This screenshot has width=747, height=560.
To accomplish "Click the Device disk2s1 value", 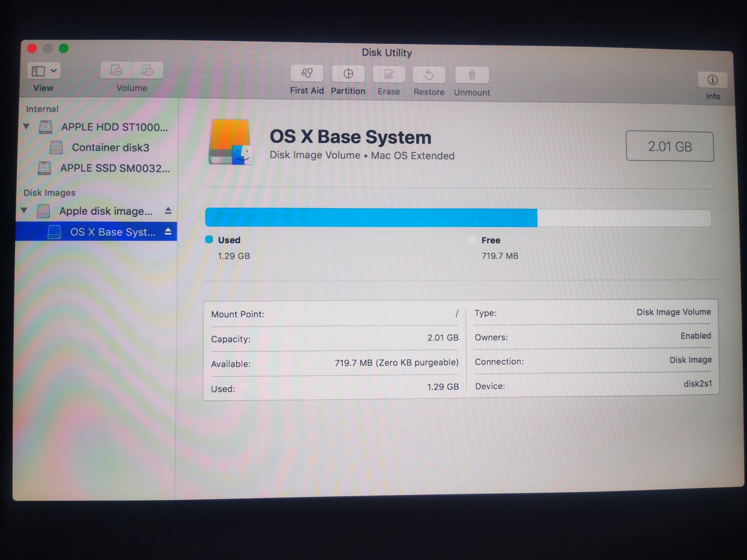I will (698, 383).
